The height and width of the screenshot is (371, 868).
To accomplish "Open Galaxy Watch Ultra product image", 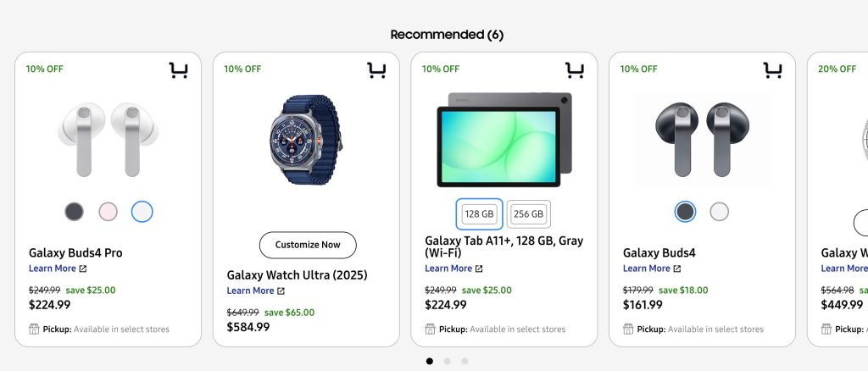I will [306, 138].
